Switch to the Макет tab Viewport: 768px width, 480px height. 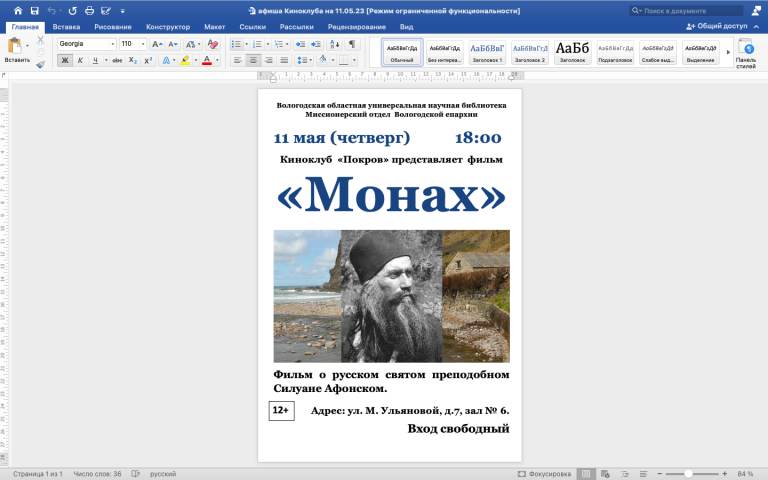coord(215,27)
